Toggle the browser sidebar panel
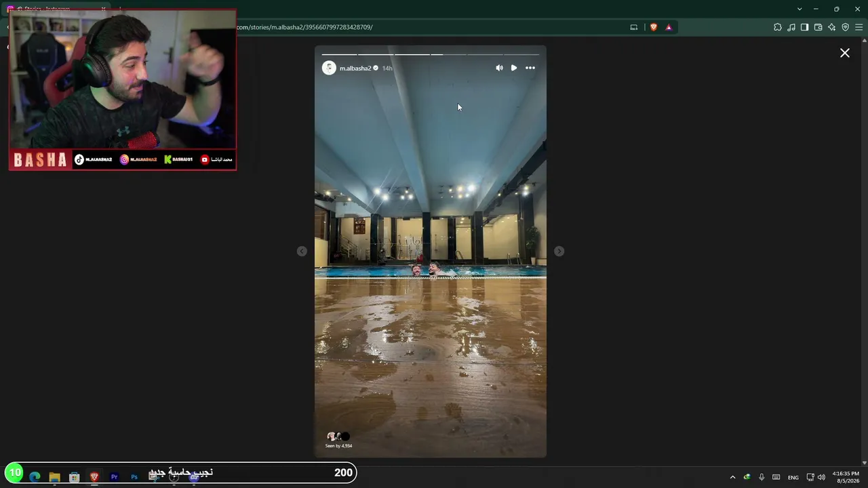868x488 pixels. click(x=804, y=27)
